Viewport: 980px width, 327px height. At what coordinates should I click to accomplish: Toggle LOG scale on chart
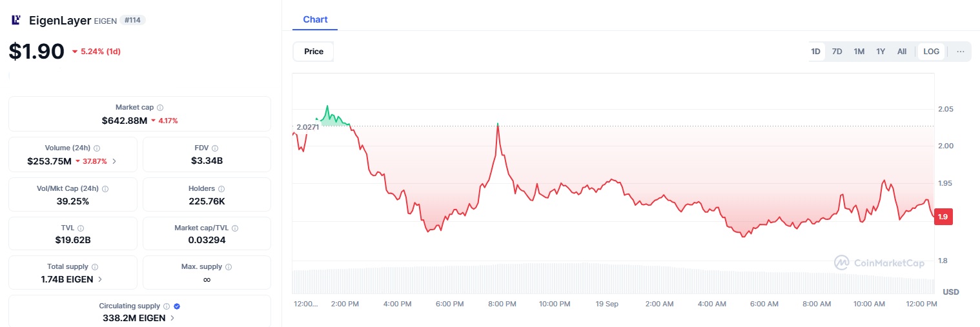coord(932,52)
